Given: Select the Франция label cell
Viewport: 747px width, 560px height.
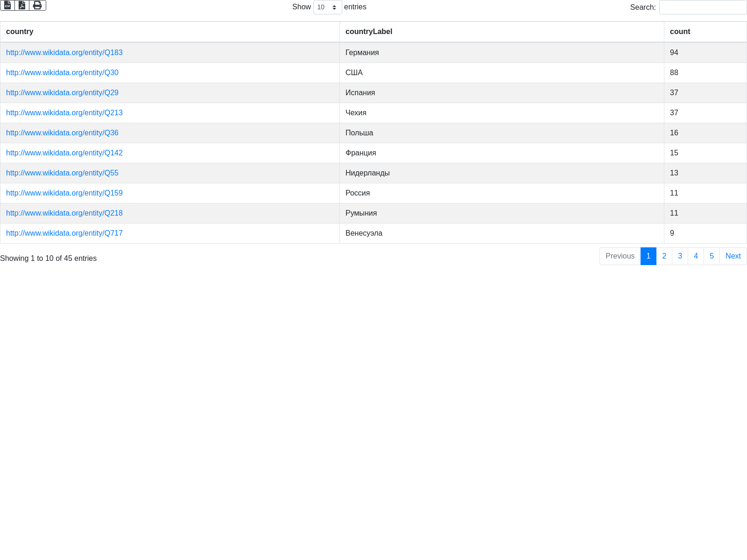Looking at the screenshot, I should click(502, 153).
